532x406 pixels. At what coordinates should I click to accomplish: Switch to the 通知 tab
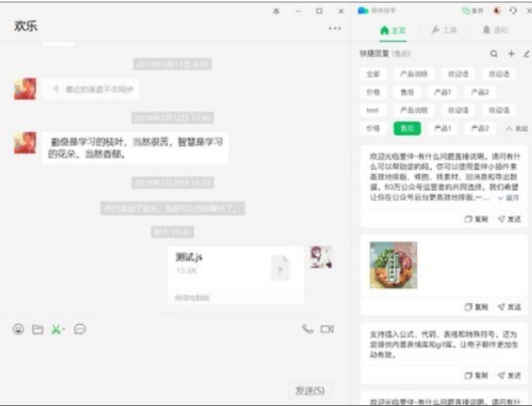click(494, 30)
